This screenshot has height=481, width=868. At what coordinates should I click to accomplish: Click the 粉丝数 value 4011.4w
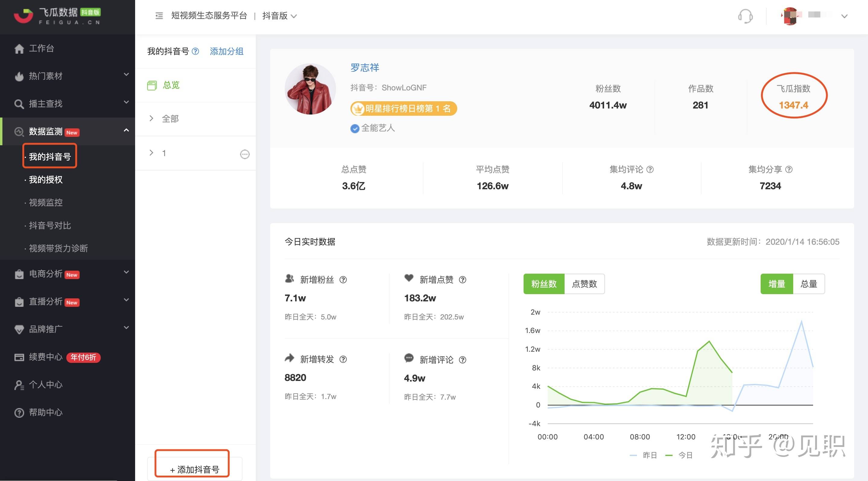608,105
